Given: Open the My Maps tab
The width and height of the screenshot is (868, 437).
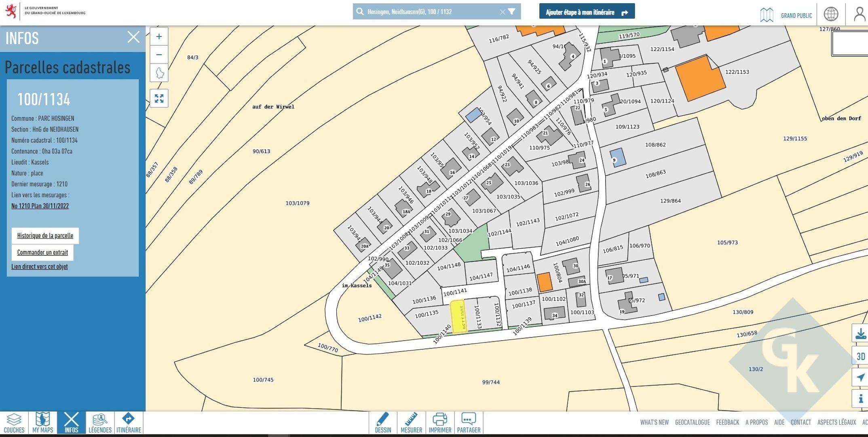Looking at the screenshot, I should point(43,423).
